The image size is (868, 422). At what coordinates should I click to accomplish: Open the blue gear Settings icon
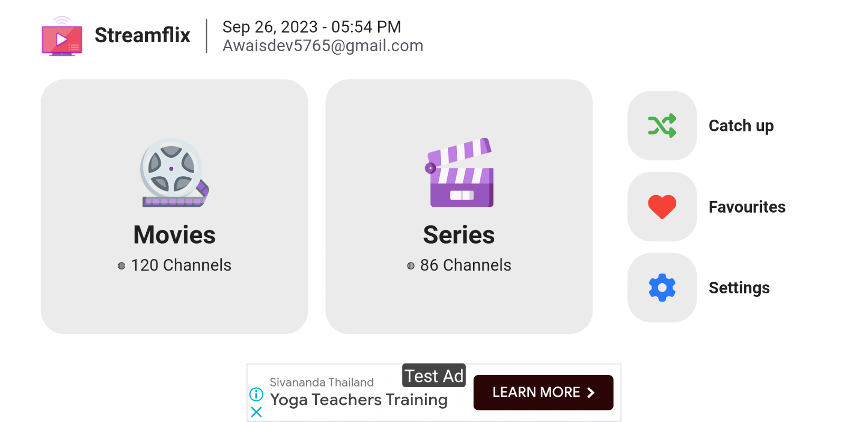coord(662,287)
